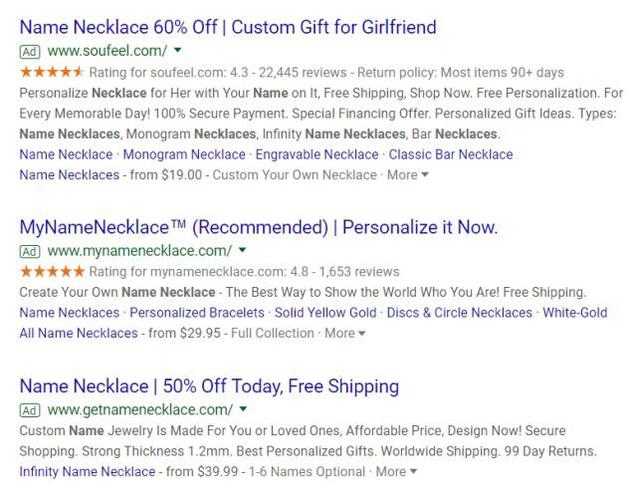Click the Infinity Name Necklace price link
The width and height of the screenshot is (637, 500).
pos(87,471)
